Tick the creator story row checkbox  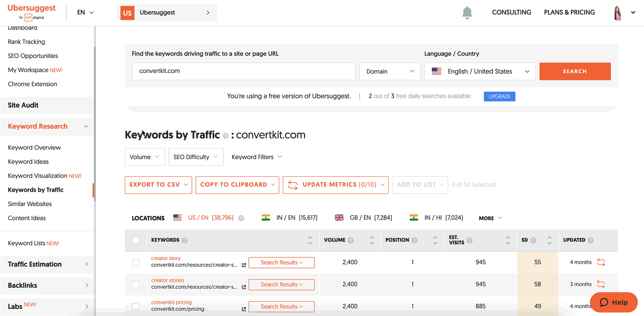coord(135,263)
